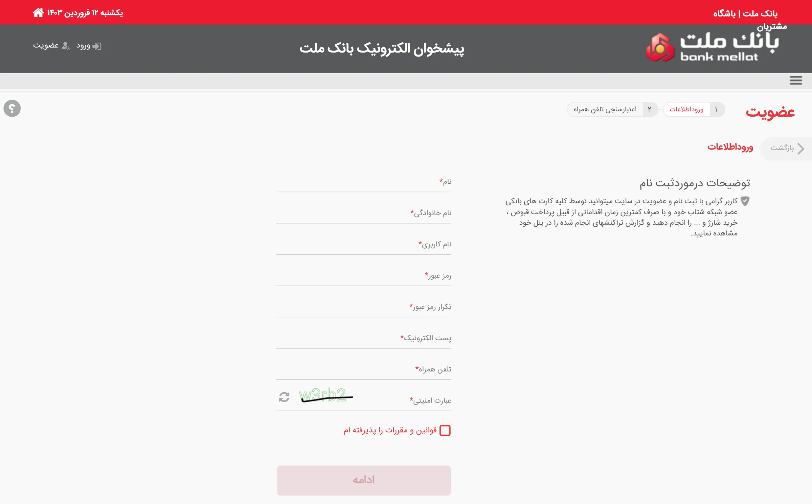Click the red وروداطلاعات section heading
This screenshot has height=504, width=812.
tap(730, 147)
